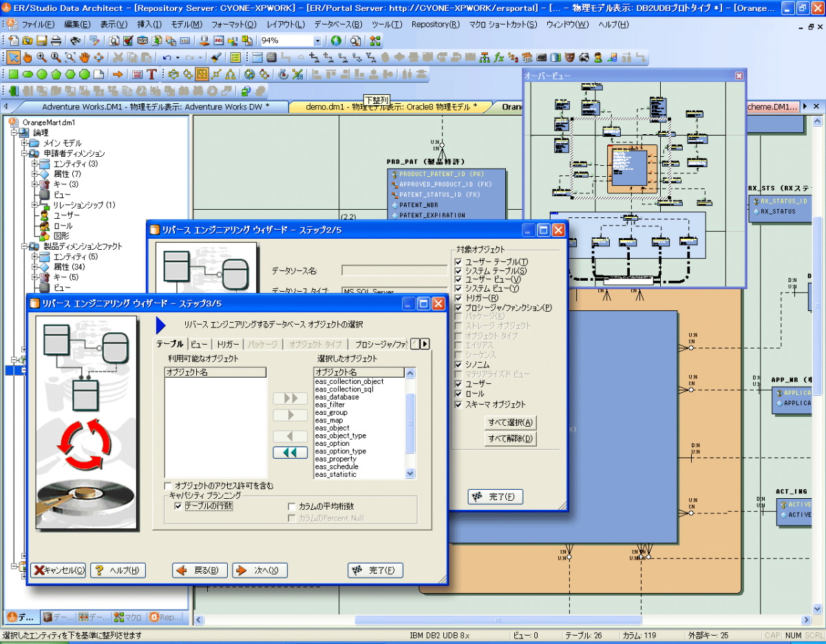Toggle ロール checkbox in Step 2/5 wizard
Image resolution: width=826 pixels, height=644 pixels.
(x=458, y=394)
